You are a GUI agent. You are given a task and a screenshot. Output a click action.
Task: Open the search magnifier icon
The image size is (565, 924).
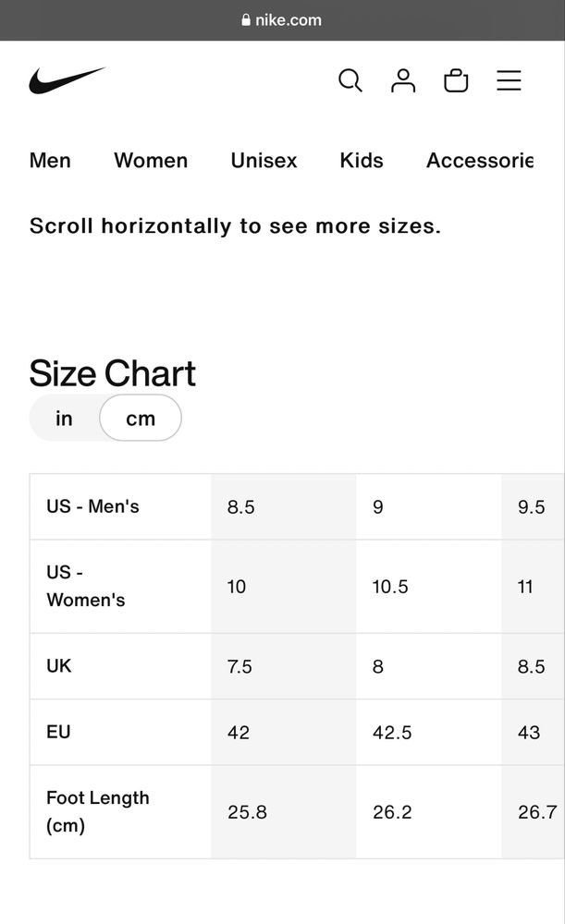[350, 80]
